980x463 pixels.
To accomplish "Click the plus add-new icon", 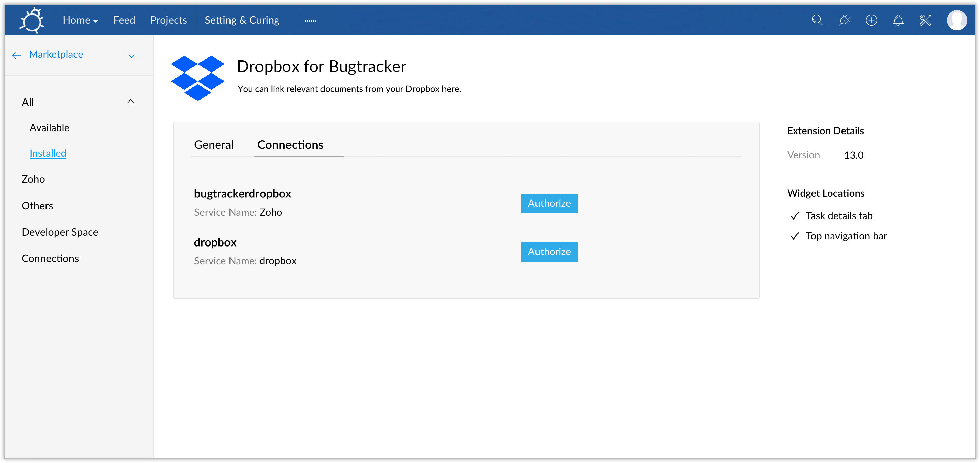I will (871, 20).
